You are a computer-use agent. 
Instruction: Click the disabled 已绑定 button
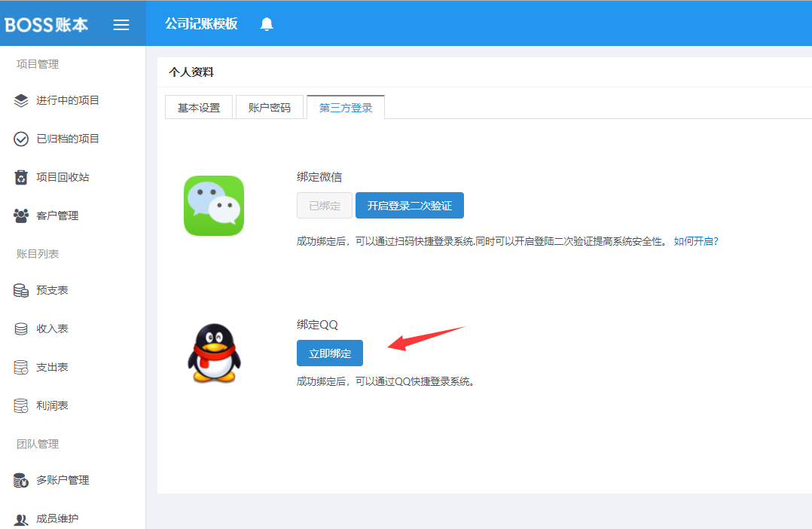[325, 206]
